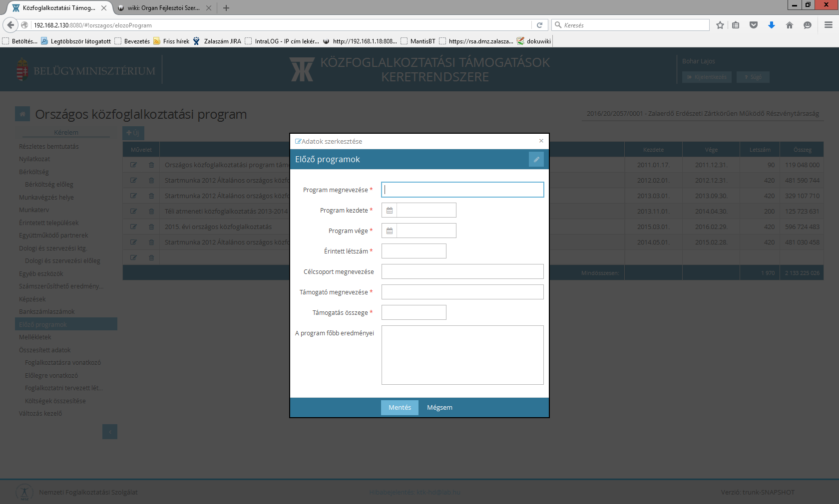
Task: Open calendar picker for Program kezdete
Action: pyautogui.click(x=389, y=210)
